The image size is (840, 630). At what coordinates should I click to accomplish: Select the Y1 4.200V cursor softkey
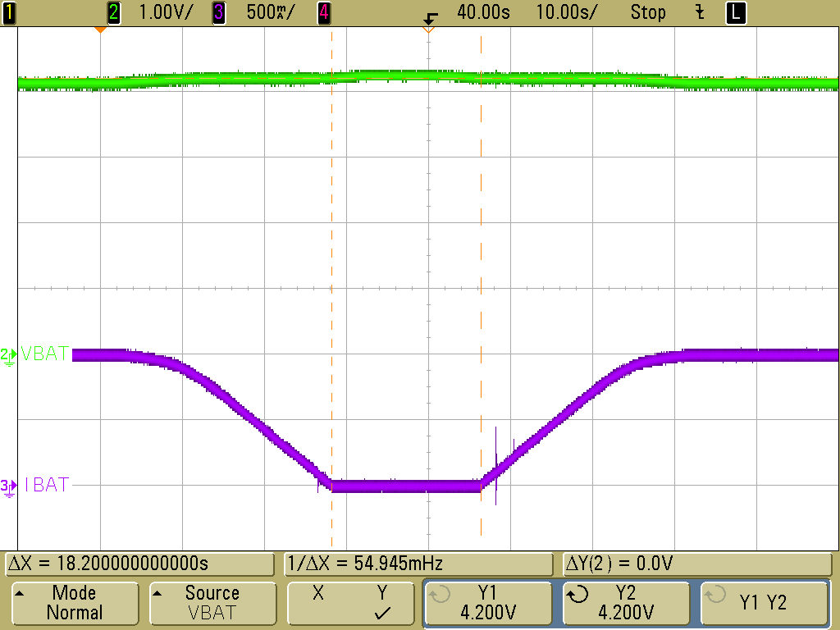[x=489, y=603]
